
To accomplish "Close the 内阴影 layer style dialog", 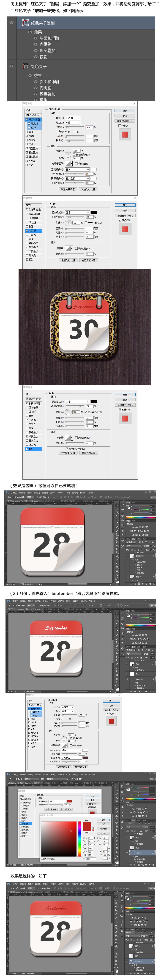I will pos(135,198).
